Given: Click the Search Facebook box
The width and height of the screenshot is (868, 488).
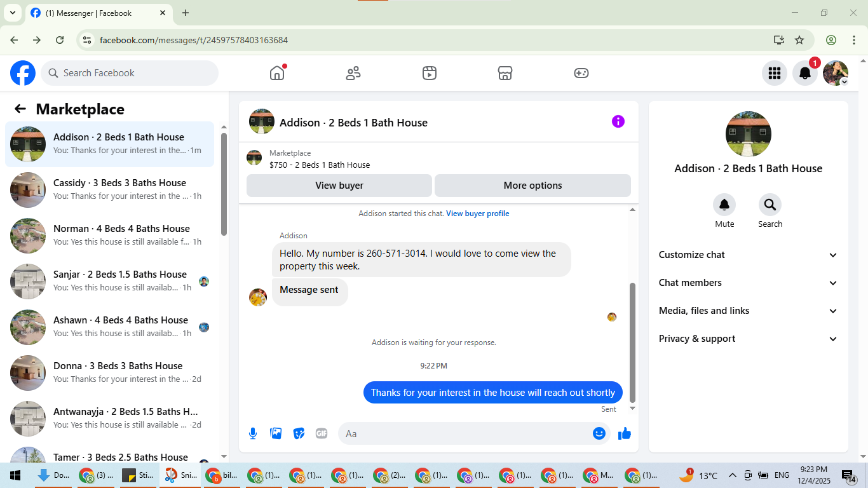Looking at the screenshot, I should coord(130,73).
